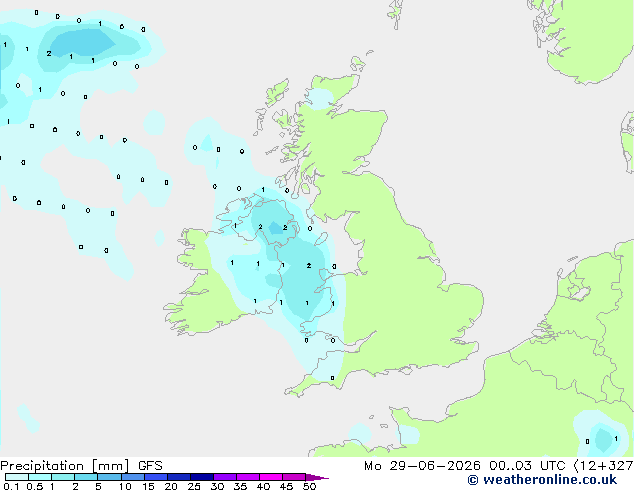This screenshot has width=634, height=490.
Task: Pick the 25–30 mm navy legend swatch
Action: coord(202,477)
